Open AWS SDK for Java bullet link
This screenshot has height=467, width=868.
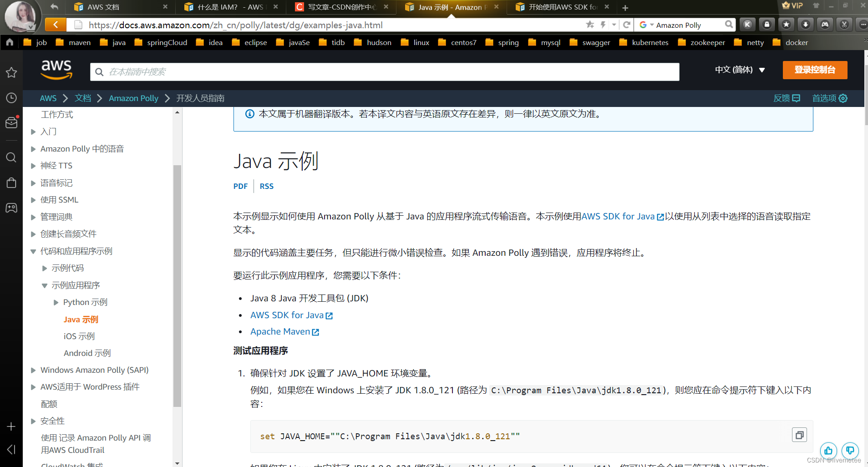point(291,315)
